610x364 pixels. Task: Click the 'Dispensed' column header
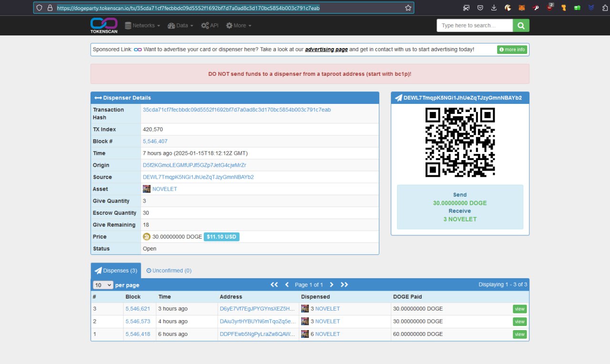[x=315, y=297]
